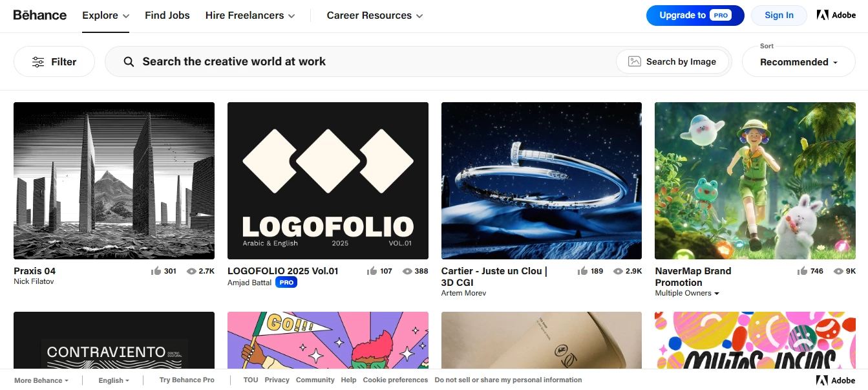Open the Praxis 04 project thumbnail
868x390 pixels.
(114, 180)
